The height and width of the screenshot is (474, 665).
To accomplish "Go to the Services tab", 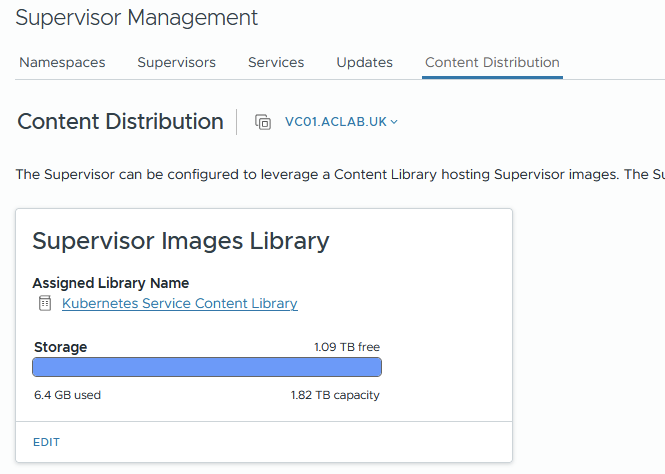I will click(x=276, y=62).
